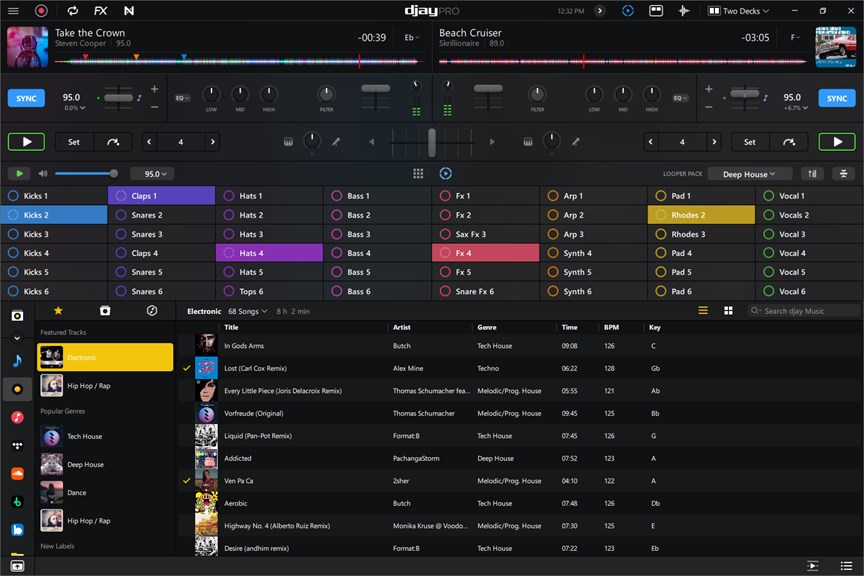This screenshot has height=576, width=864.
Task: Click right deck edit pencil icon
Action: (x=575, y=142)
